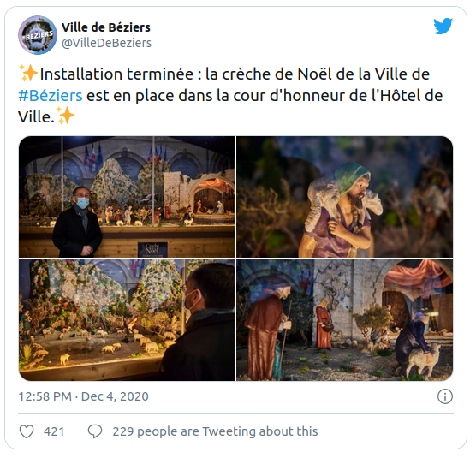
Task: Open "229 people are Tweeting about this"
Action: [x=215, y=431]
